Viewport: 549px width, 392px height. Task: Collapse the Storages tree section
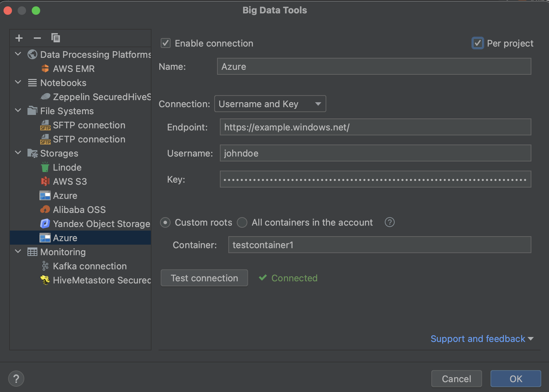(x=18, y=153)
